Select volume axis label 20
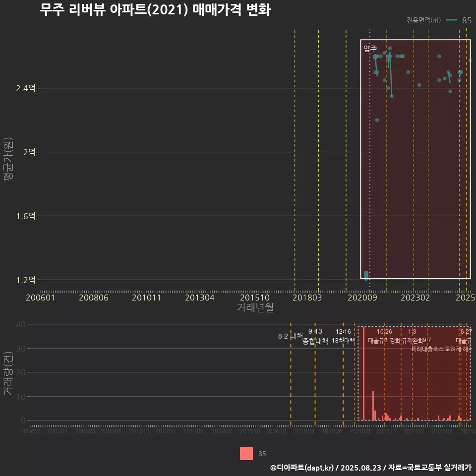 [21, 372]
